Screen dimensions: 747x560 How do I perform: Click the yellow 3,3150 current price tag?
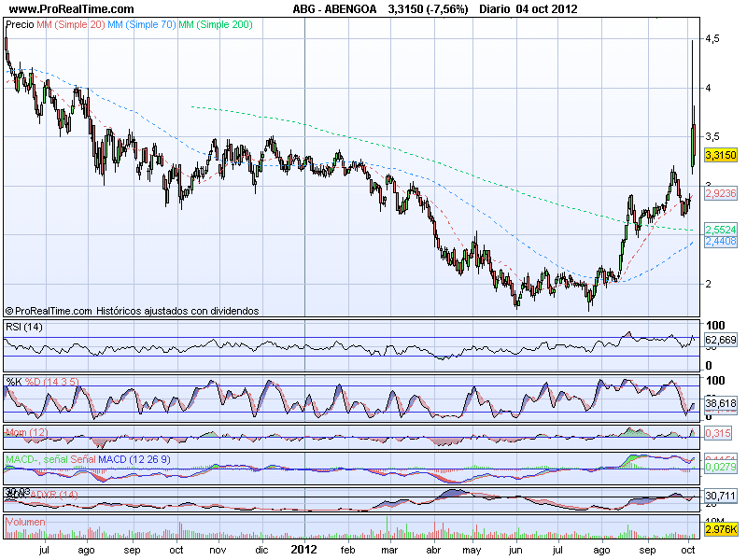[x=720, y=155]
